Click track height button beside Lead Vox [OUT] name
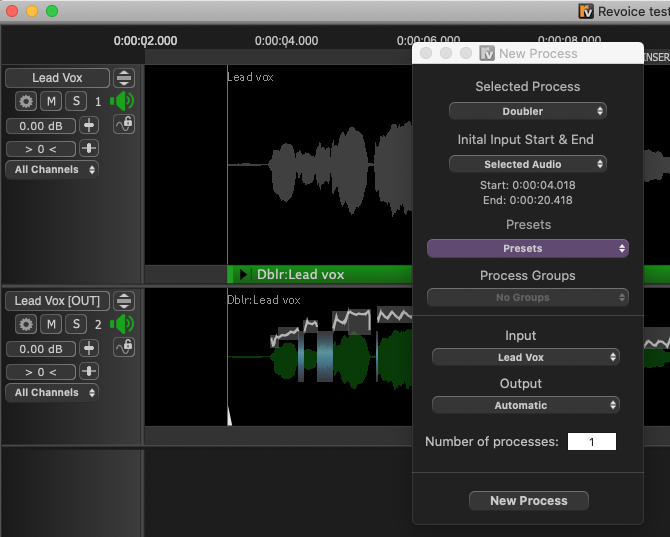The width and height of the screenshot is (670, 537). pyautogui.click(x=124, y=301)
